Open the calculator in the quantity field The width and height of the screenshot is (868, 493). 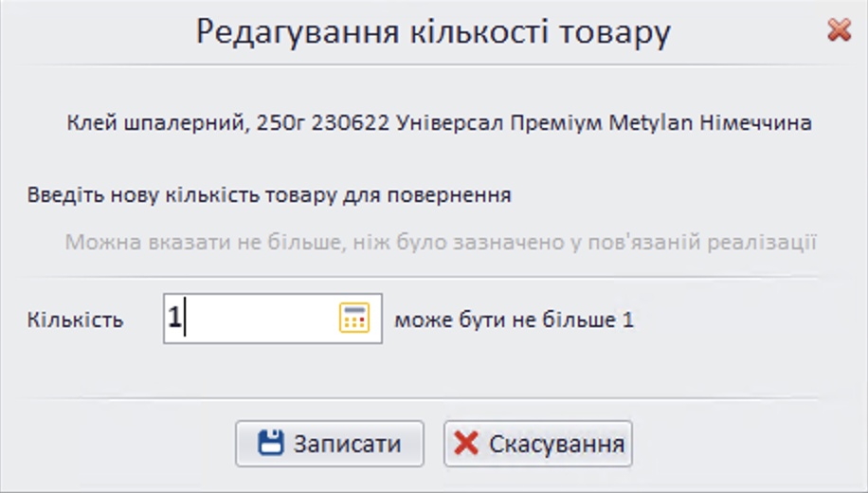[x=353, y=319]
